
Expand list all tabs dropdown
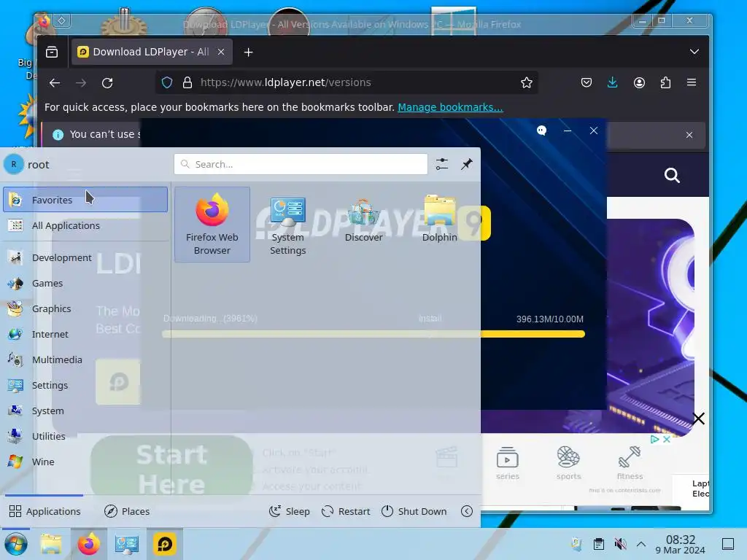[694, 52]
